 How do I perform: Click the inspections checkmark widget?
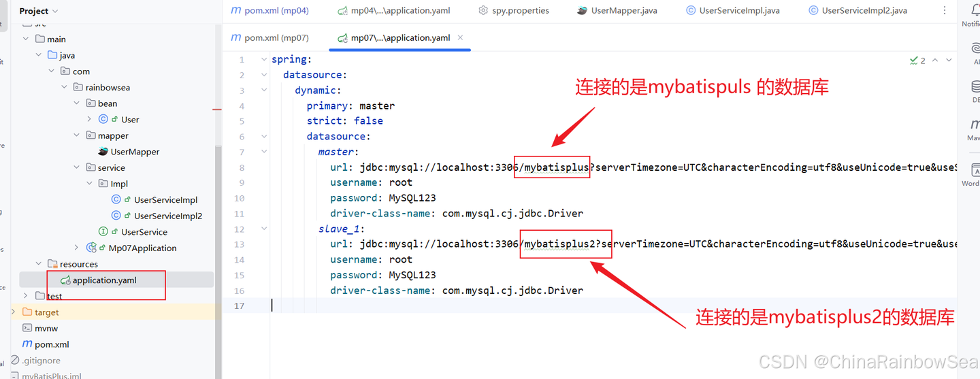(917, 60)
